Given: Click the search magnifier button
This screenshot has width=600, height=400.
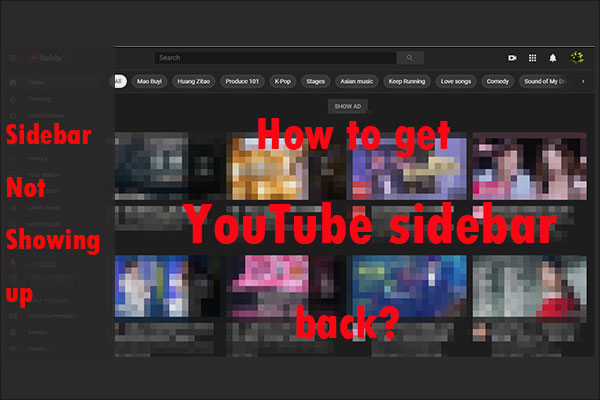Looking at the screenshot, I should coord(410,58).
